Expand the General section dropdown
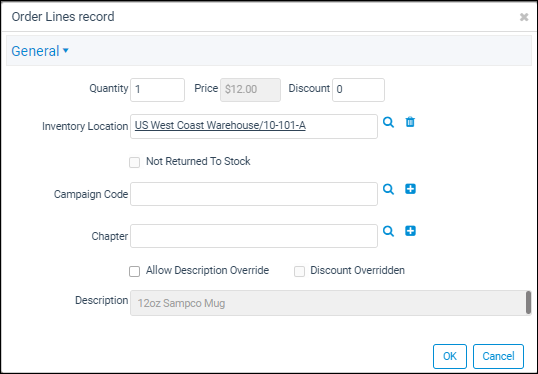 tap(40, 51)
